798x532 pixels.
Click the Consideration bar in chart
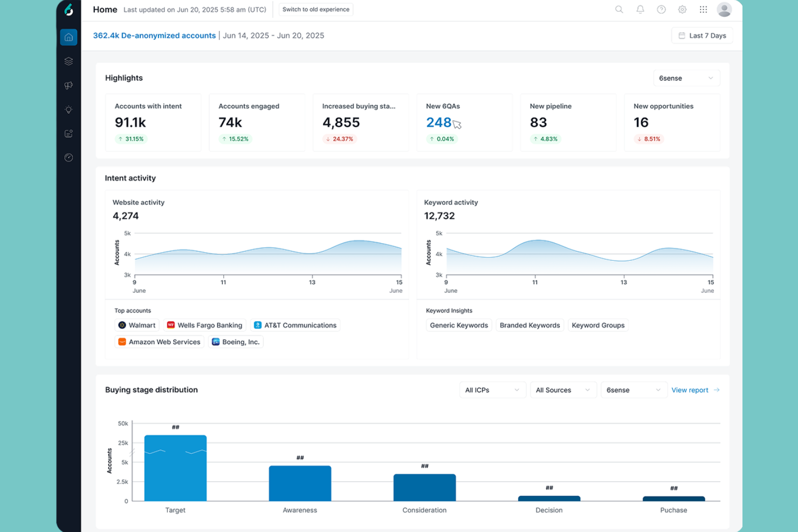tap(424, 488)
